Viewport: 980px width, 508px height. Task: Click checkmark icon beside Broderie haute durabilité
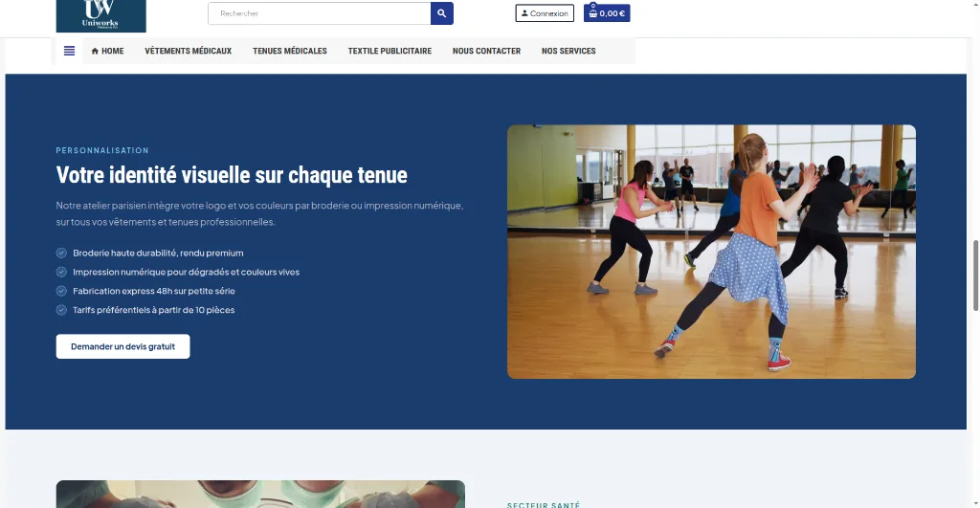(61, 254)
